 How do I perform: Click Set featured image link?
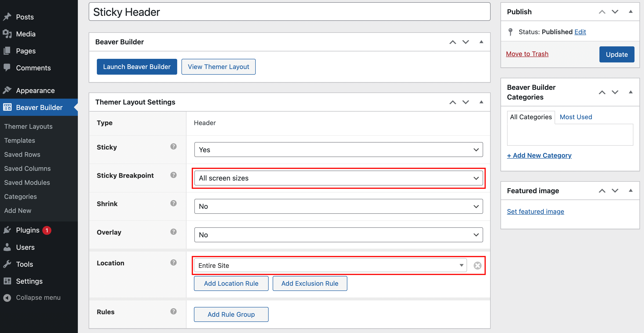(535, 212)
